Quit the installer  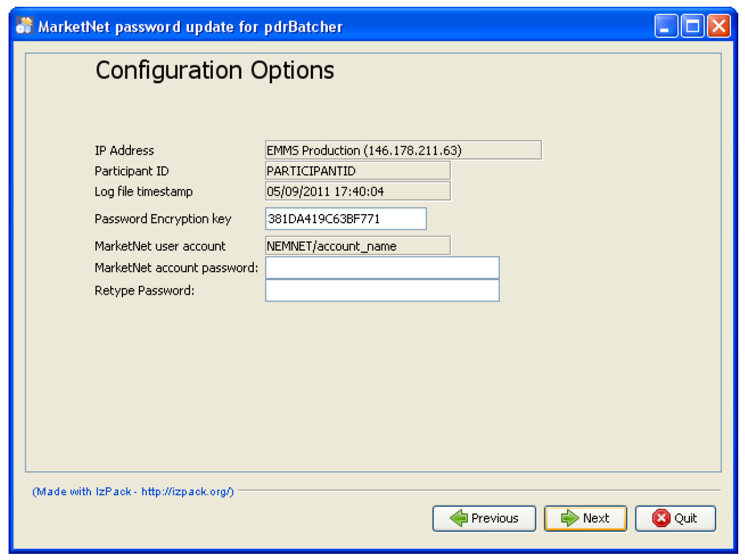(675, 518)
